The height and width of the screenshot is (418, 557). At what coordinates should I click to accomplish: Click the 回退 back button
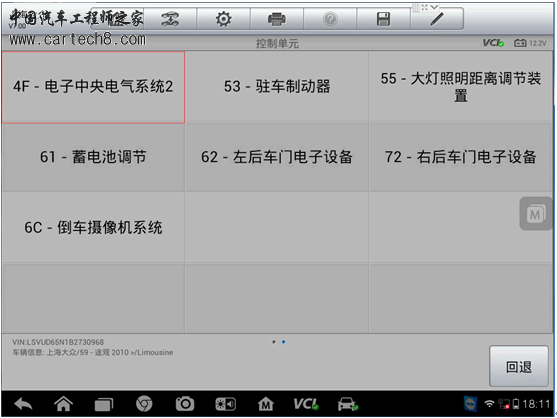pyautogui.click(x=519, y=366)
